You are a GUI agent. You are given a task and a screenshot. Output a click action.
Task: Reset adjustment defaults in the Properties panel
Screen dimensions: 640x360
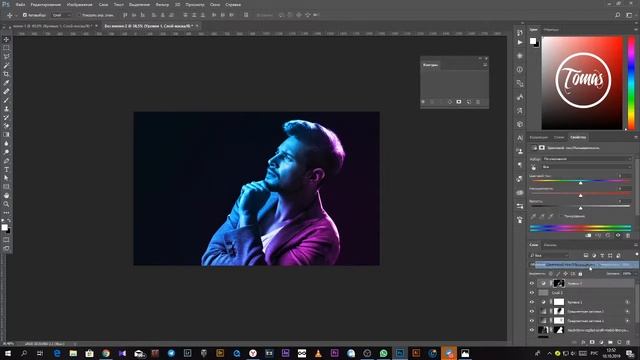pyautogui.click(x=608, y=236)
